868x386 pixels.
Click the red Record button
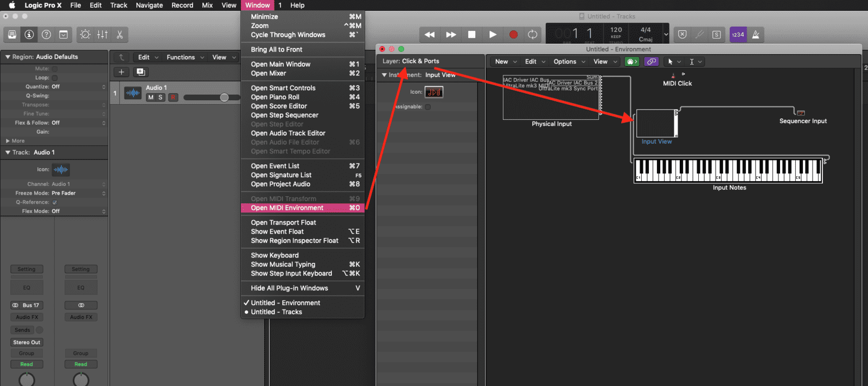click(x=513, y=35)
